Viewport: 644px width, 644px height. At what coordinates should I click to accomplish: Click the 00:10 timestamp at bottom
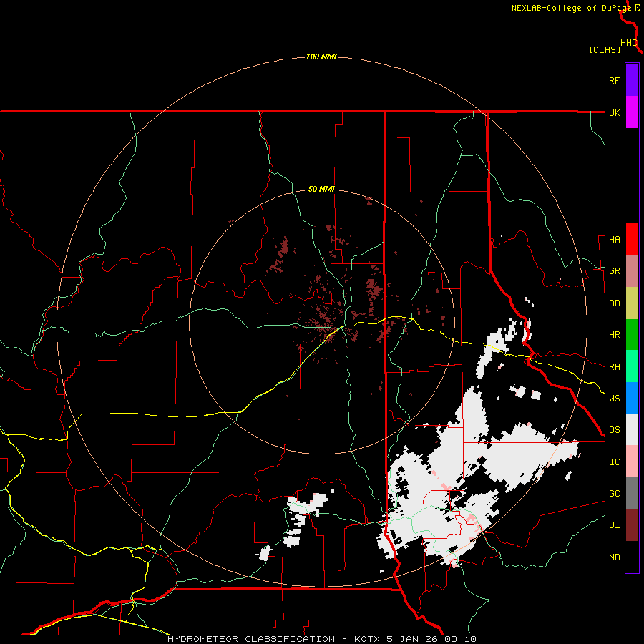(x=462, y=639)
